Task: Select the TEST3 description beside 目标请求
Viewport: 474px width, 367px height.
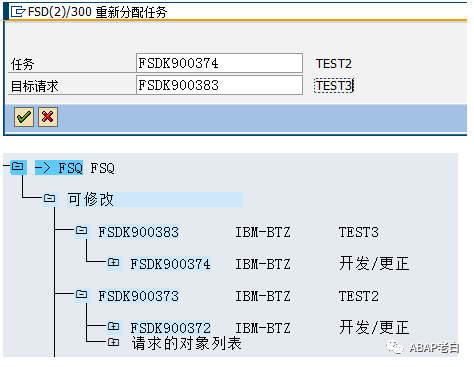Action: (334, 86)
